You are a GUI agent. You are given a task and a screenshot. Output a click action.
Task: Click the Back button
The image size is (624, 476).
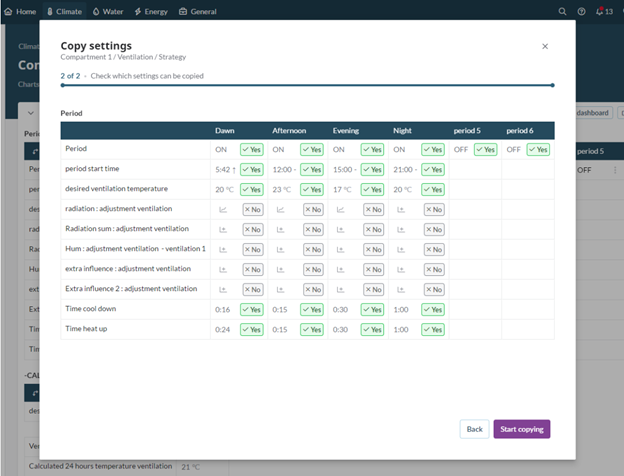[474, 429]
